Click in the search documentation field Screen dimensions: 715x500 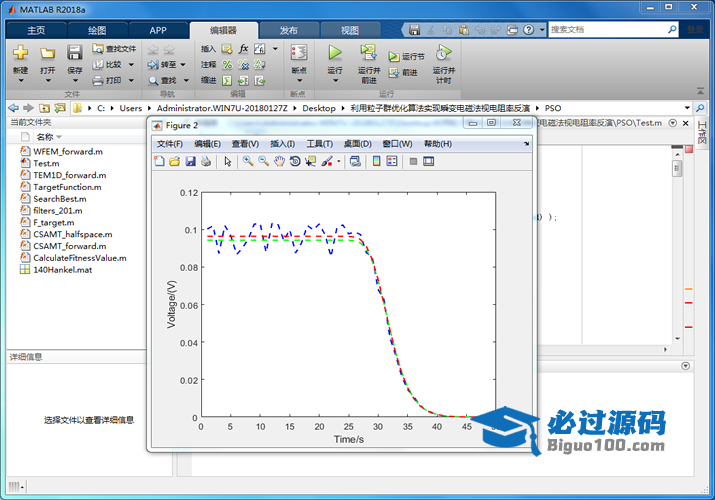[606, 30]
